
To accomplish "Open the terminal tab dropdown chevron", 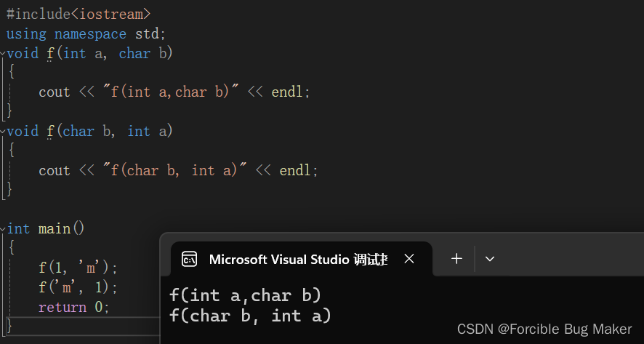I will click(490, 259).
